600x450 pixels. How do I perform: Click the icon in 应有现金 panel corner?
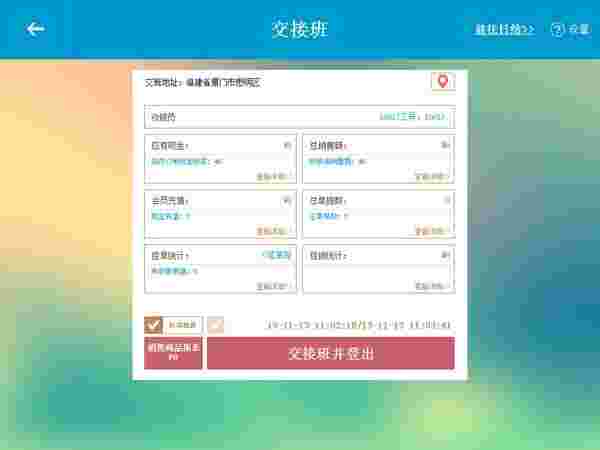[287, 145]
